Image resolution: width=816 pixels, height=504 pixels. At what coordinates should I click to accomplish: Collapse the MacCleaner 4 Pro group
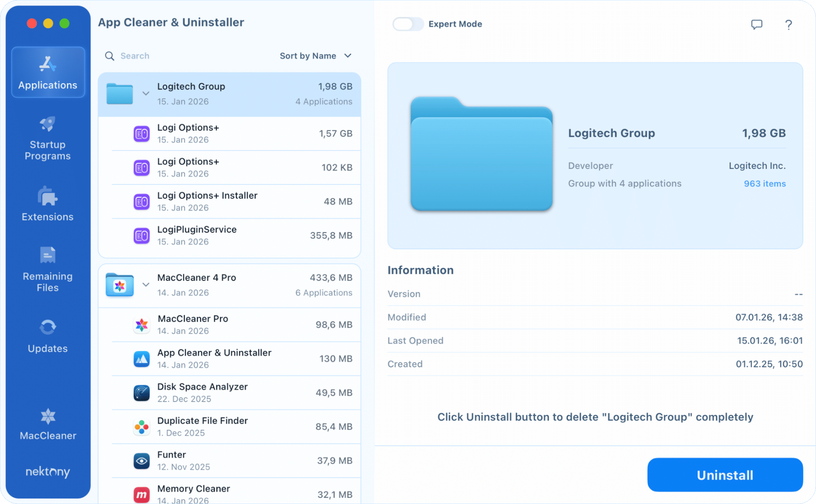146,284
